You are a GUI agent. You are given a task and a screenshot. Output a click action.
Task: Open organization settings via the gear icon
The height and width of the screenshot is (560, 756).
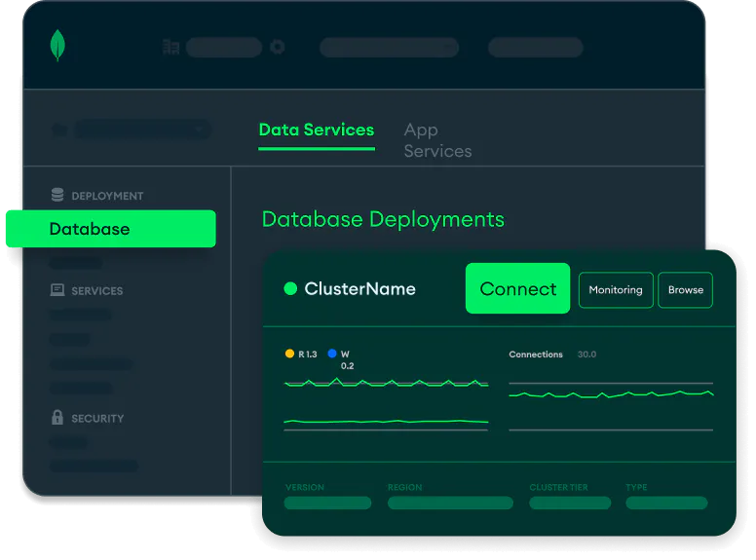coord(278,47)
